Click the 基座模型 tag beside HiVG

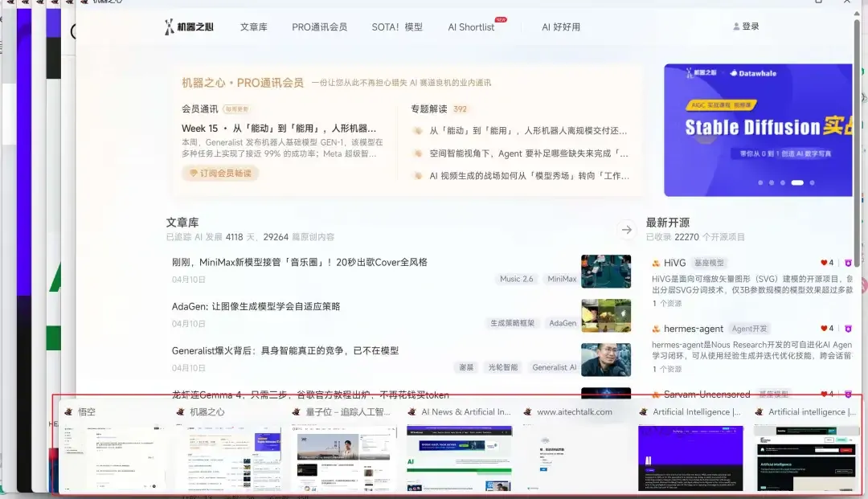click(x=709, y=263)
